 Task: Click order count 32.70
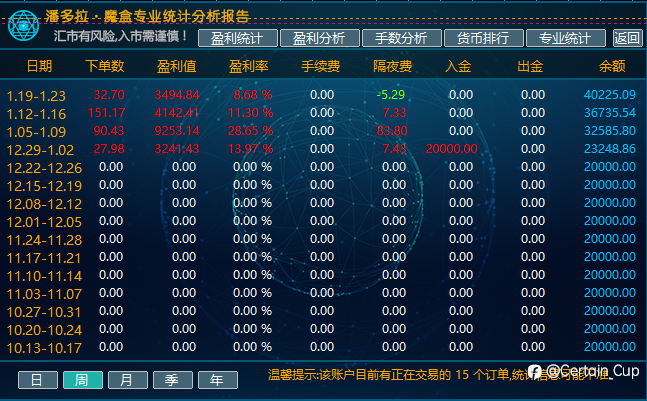109,95
